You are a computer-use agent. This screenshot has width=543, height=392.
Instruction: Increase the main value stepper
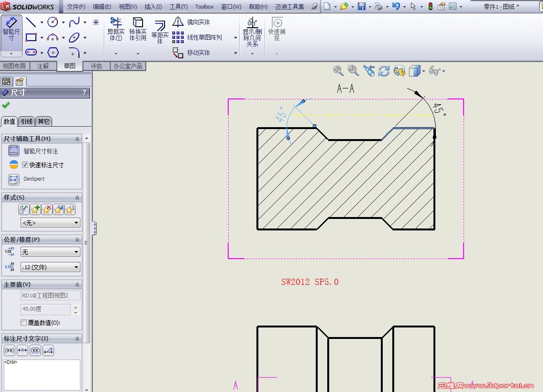(x=76, y=306)
